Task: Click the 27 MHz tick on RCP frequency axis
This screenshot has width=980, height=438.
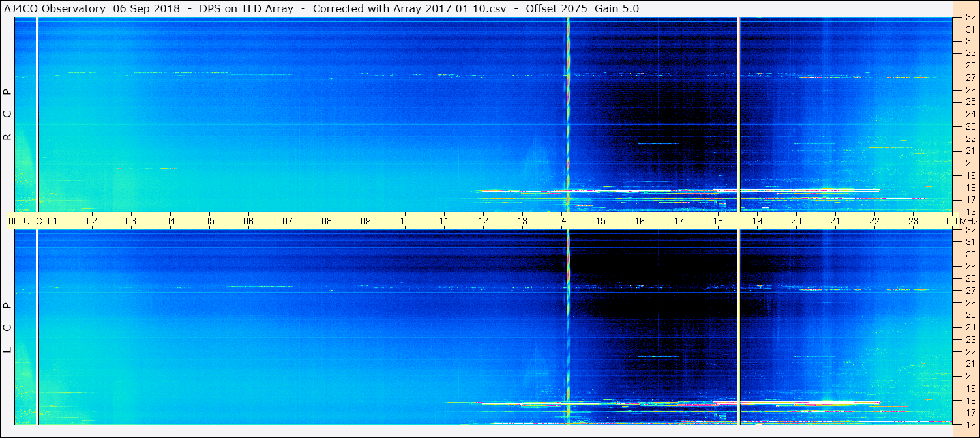Action: (x=970, y=78)
